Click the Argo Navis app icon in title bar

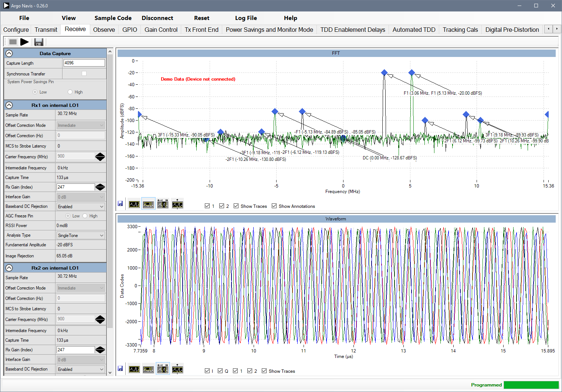pyautogui.click(x=6, y=6)
